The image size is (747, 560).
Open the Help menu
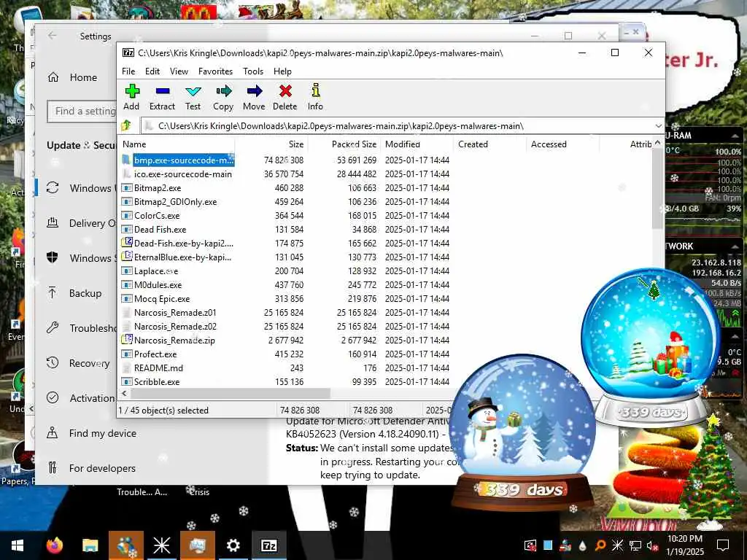pyautogui.click(x=282, y=71)
